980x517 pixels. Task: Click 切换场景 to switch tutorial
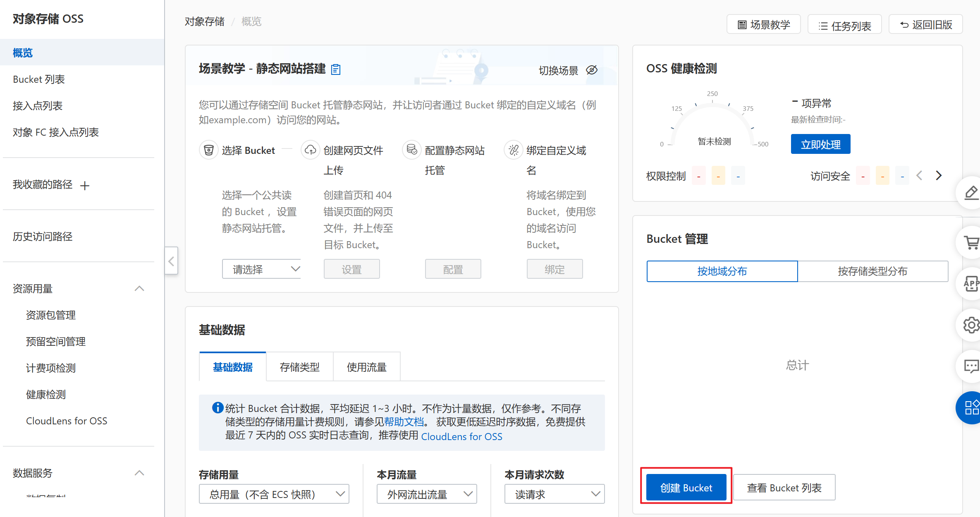558,70
